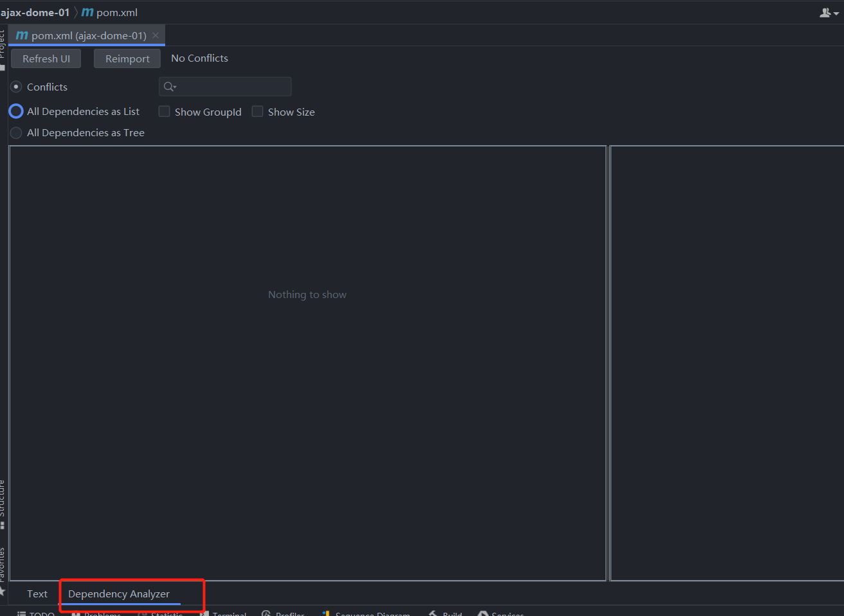844x616 pixels.
Task: Select All Dependencies as Tree option
Action: 16,133
